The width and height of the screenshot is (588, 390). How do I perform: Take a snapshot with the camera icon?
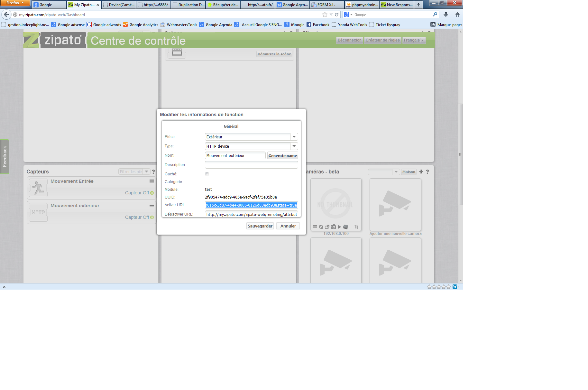[333, 227]
